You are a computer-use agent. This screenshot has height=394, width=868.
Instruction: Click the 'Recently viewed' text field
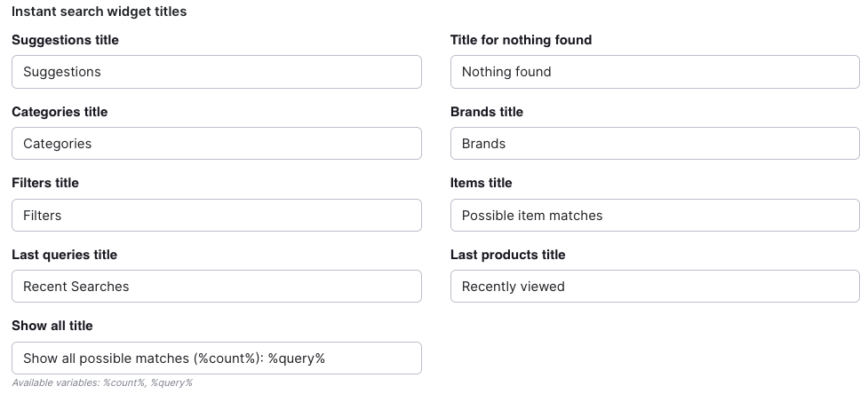[655, 287]
